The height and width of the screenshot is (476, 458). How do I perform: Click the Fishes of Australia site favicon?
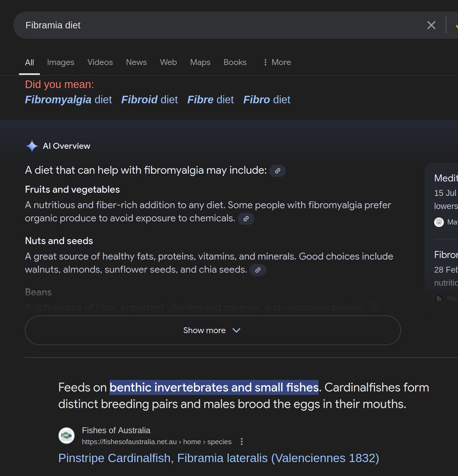click(67, 436)
